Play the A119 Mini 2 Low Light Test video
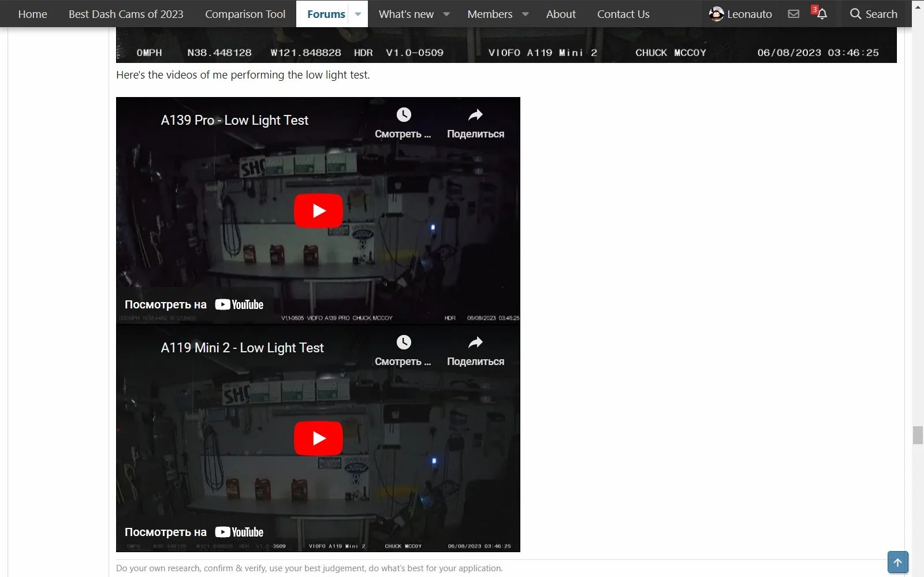The height and width of the screenshot is (577, 924). (318, 438)
